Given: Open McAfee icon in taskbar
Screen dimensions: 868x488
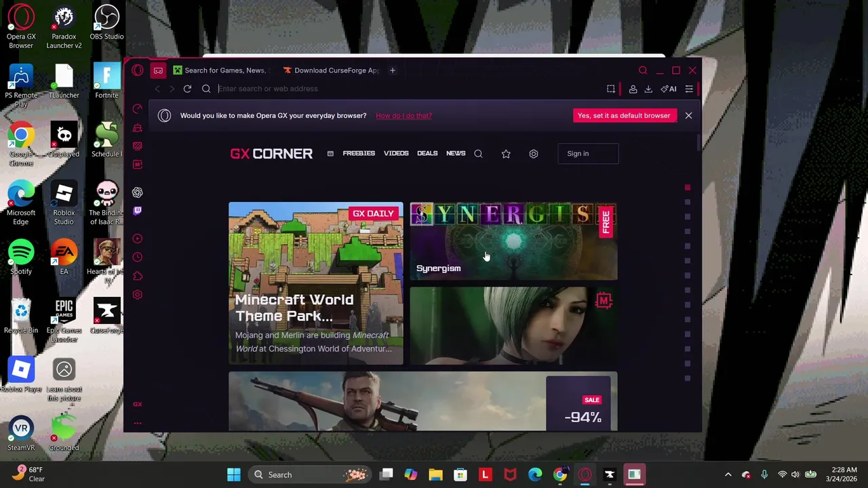Looking at the screenshot, I should (510, 474).
